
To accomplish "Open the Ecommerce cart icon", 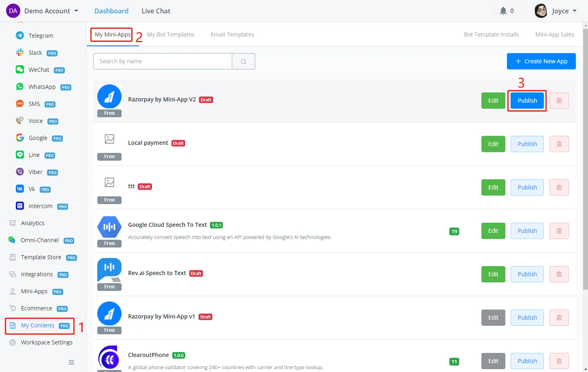I will click(13, 308).
